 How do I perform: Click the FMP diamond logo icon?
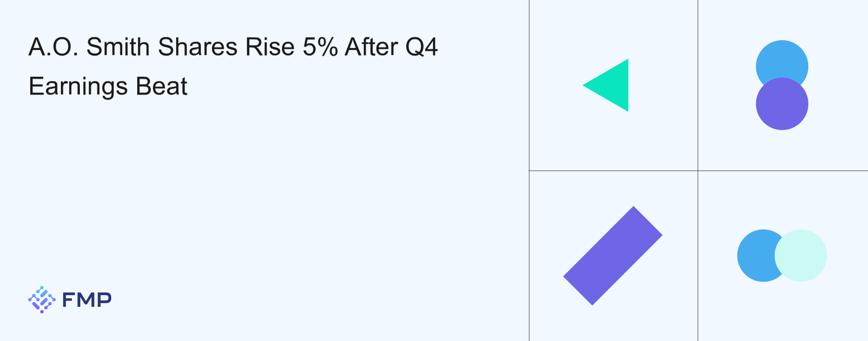(x=42, y=299)
